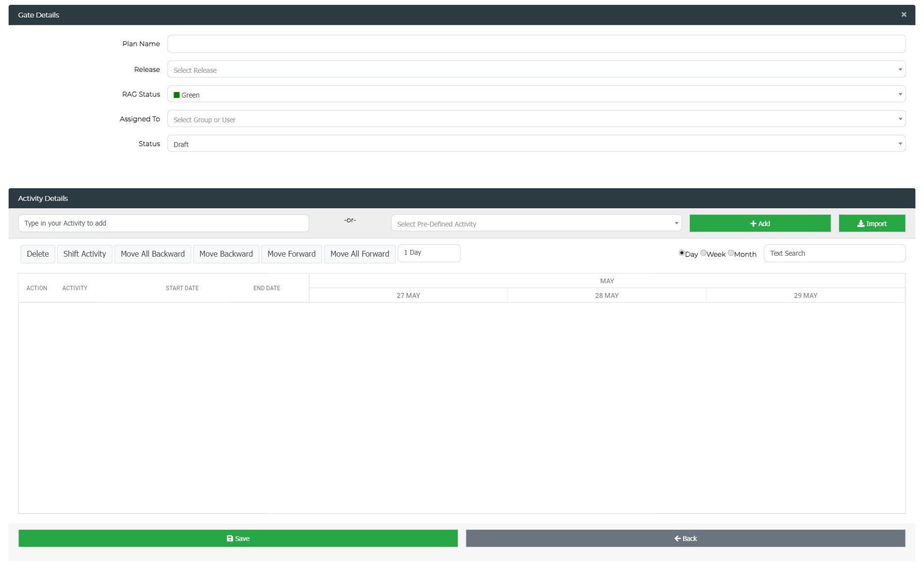Click Move All Forward
Viewport: 924px width, 573px height.
(360, 254)
